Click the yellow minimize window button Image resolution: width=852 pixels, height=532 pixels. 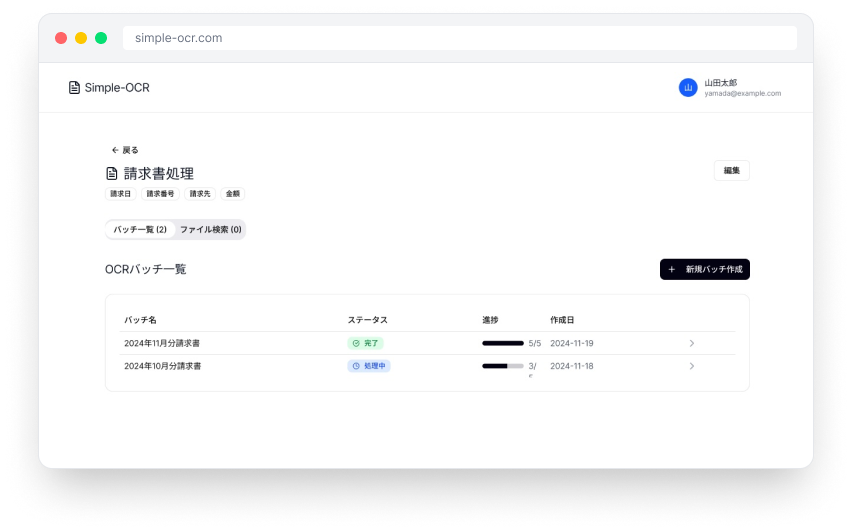[81, 38]
